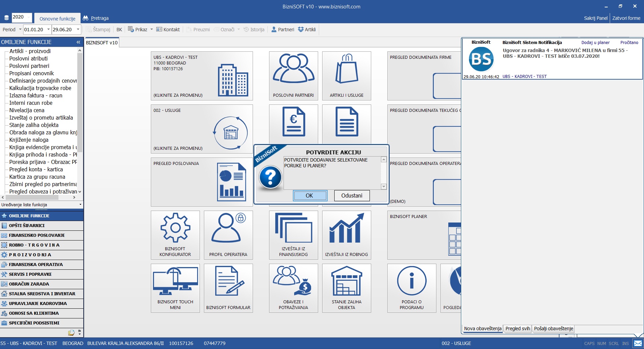Confirm the dialog with OK
Screen dimensions: 644x349
pos(310,195)
